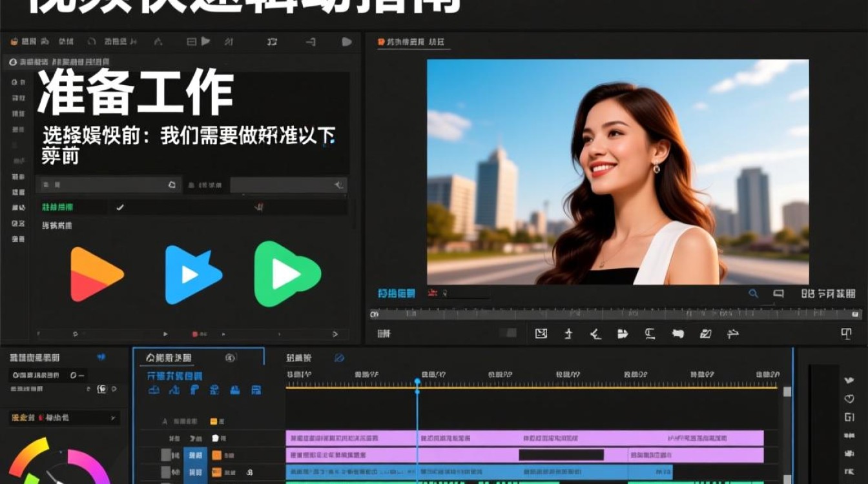Click the black segment in the second pink track
The width and height of the screenshot is (868, 484).
(x=561, y=455)
